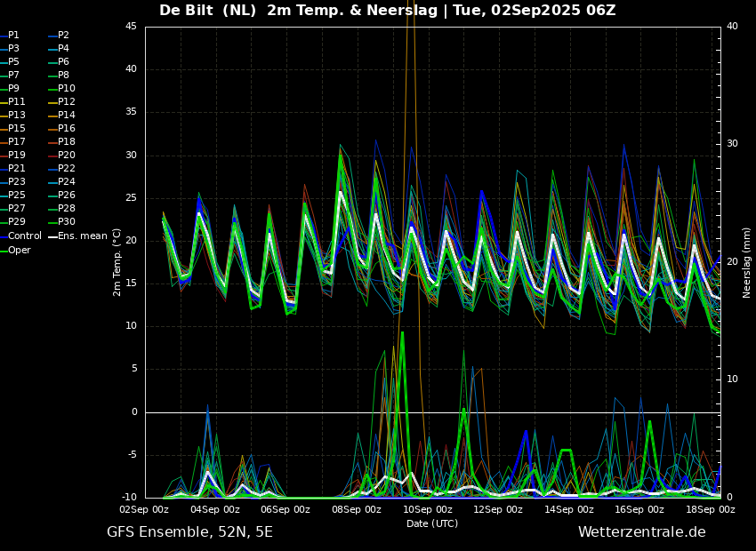Click the 16Sep 00z date tick label

639,510
